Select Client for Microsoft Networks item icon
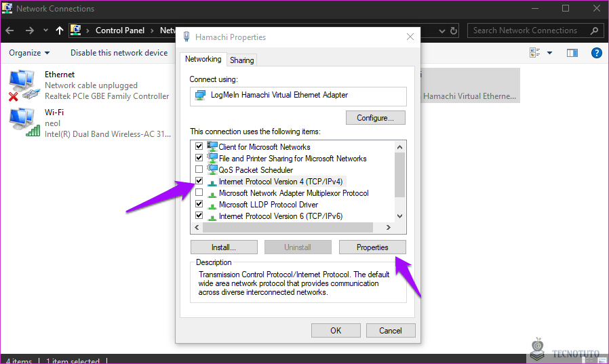 (212, 146)
